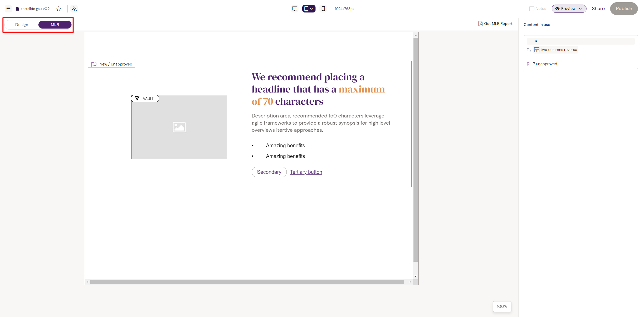This screenshot has width=644, height=317.
Task: Switch to Design mode
Action: (22, 25)
